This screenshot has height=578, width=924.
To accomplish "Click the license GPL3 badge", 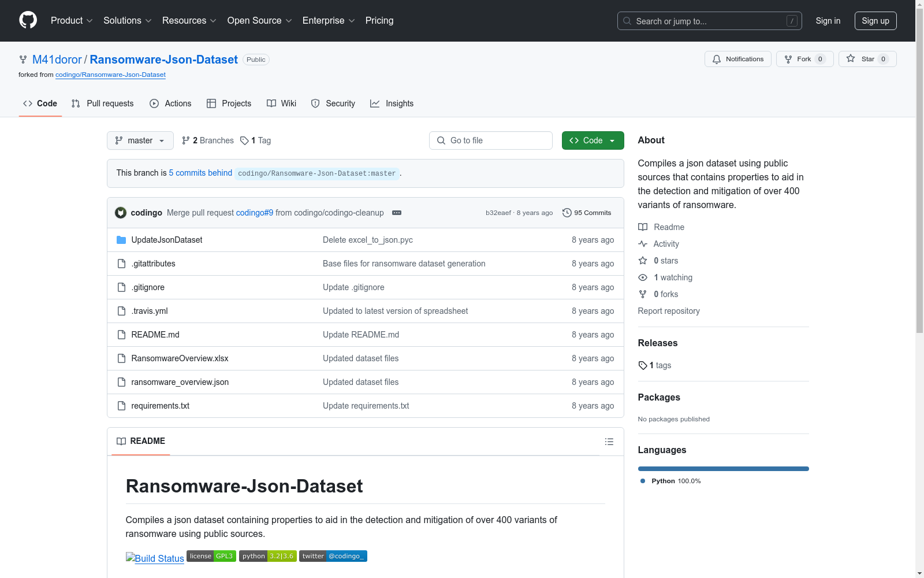I will [211, 556].
